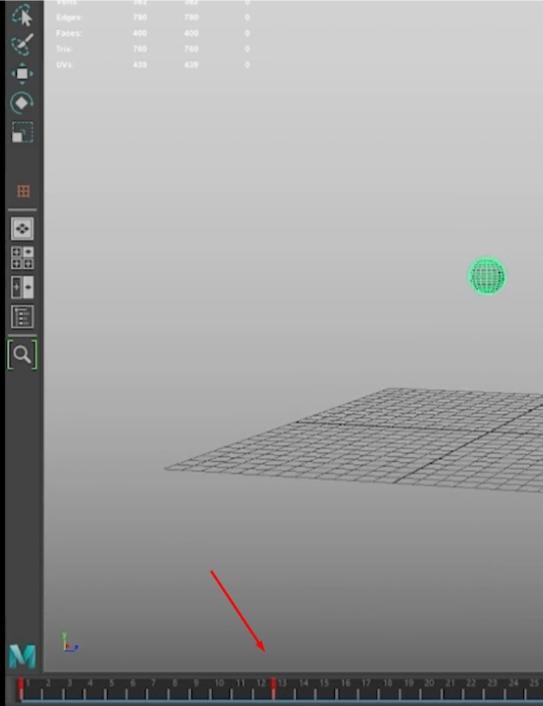The height and width of the screenshot is (706, 543).
Task: Switch to two-pane side-by-side layout
Action: [22, 287]
